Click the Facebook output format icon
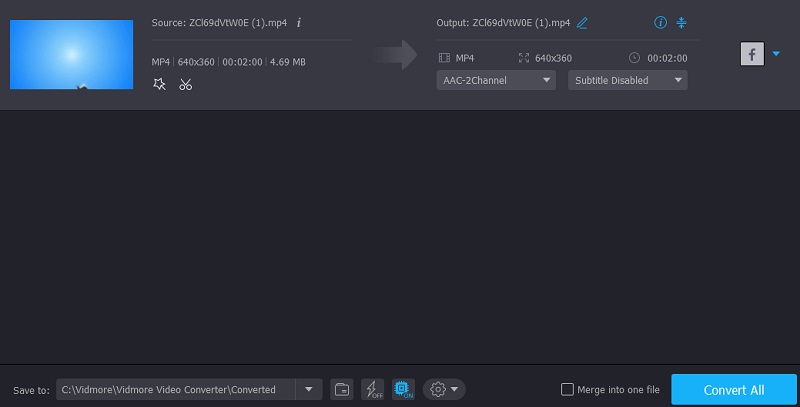Viewport: 800px width, 407px height. [x=752, y=54]
